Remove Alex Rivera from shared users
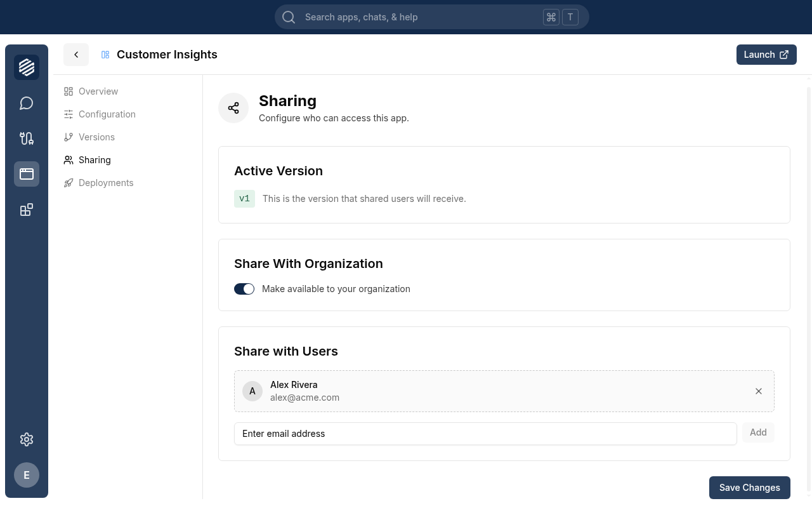Image resolution: width=812 pixels, height=508 pixels. (759, 391)
